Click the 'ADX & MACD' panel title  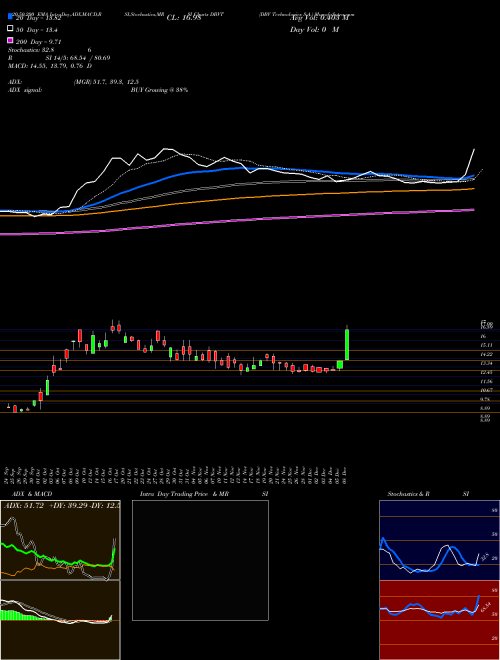click(32, 494)
